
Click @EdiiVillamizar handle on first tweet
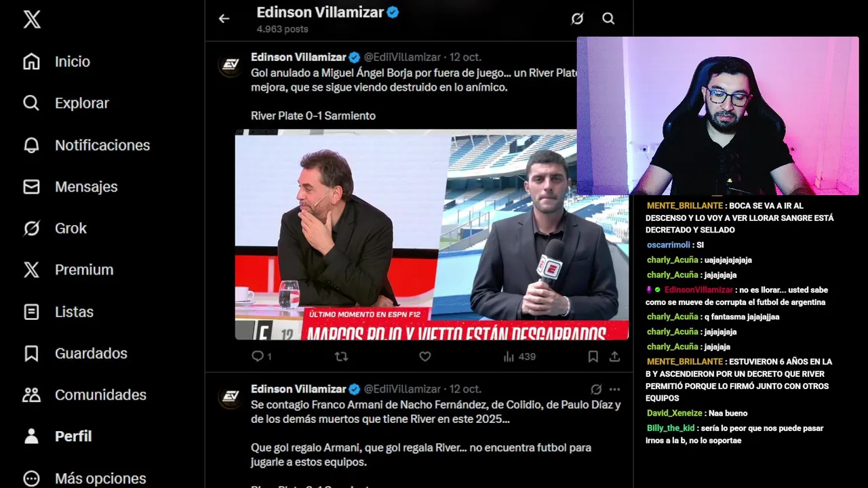coord(402,57)
